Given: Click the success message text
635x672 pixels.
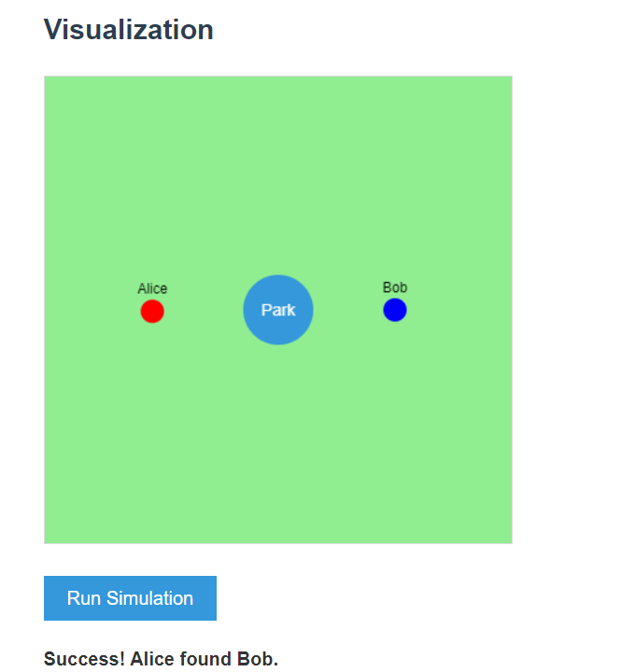Looking at the screenshot, I should pos(161,659).
